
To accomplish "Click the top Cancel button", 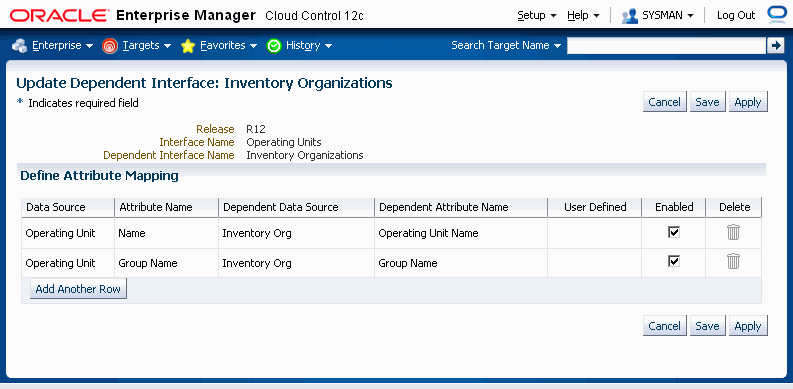I will pyautogui.click(x=665, y=102).
